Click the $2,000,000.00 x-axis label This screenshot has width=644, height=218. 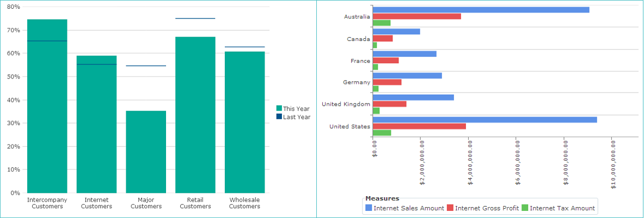(x=422, y=162)
